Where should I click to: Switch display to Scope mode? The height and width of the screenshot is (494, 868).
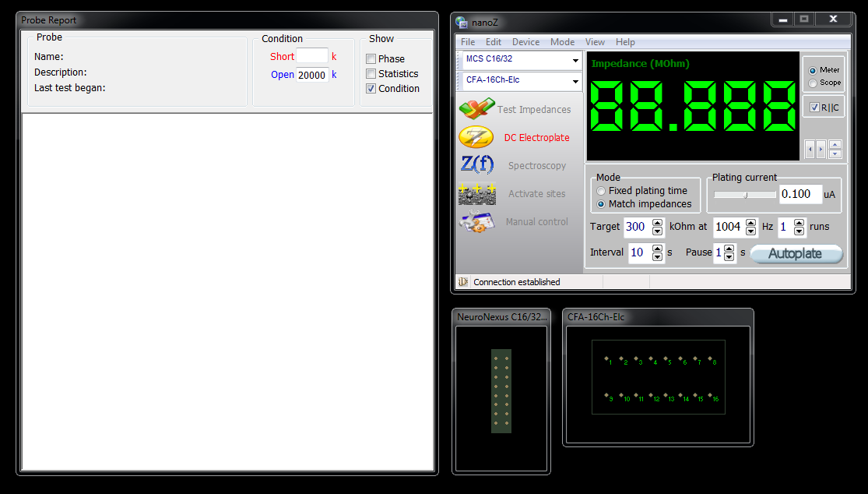(814, 83)
